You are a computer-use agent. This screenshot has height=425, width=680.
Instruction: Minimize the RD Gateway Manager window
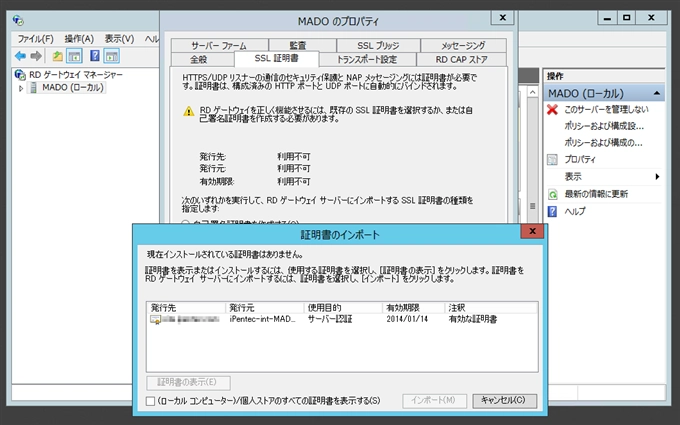607,18
